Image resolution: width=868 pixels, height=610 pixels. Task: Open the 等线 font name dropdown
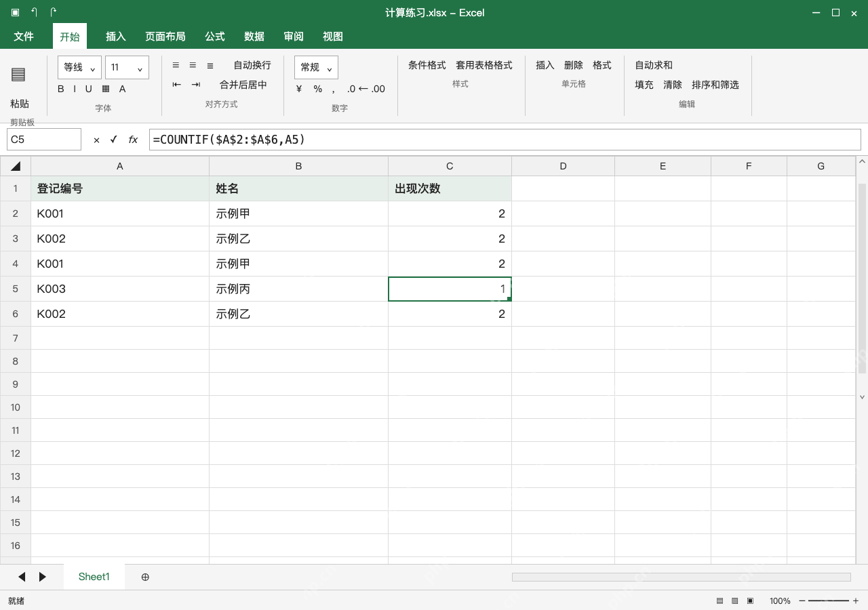80,67
